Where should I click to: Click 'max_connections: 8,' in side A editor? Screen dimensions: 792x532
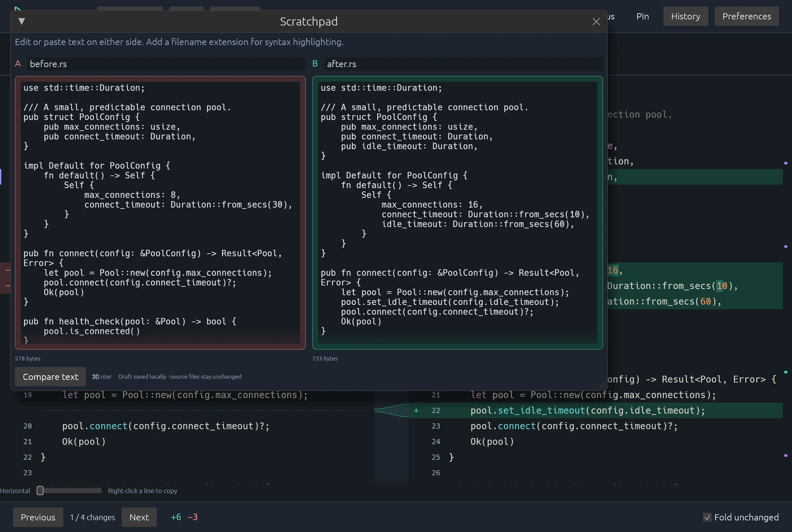pos(132,195)
